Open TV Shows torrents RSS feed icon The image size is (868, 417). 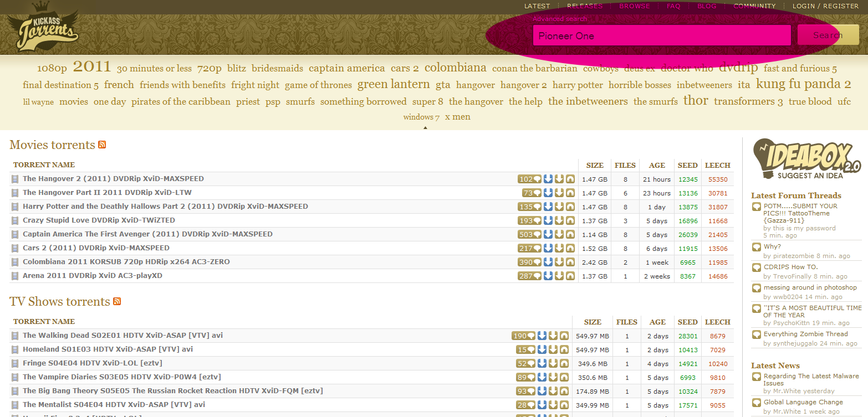click(117, 301)
